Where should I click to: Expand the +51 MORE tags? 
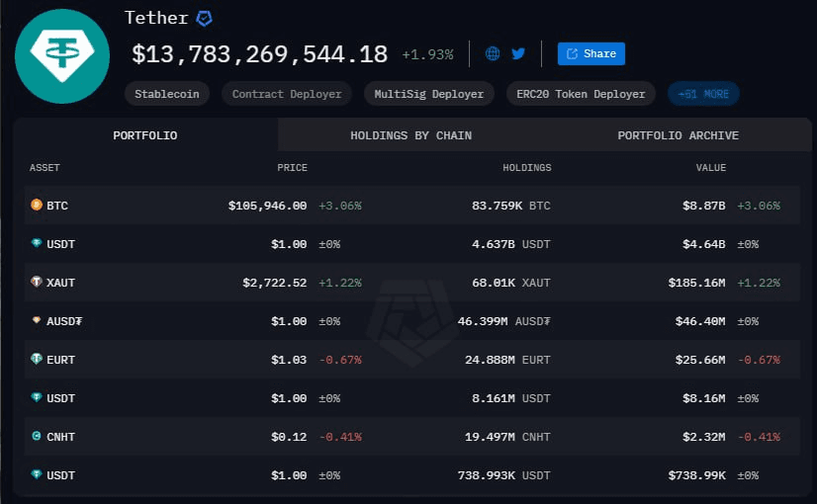point(703,94)
